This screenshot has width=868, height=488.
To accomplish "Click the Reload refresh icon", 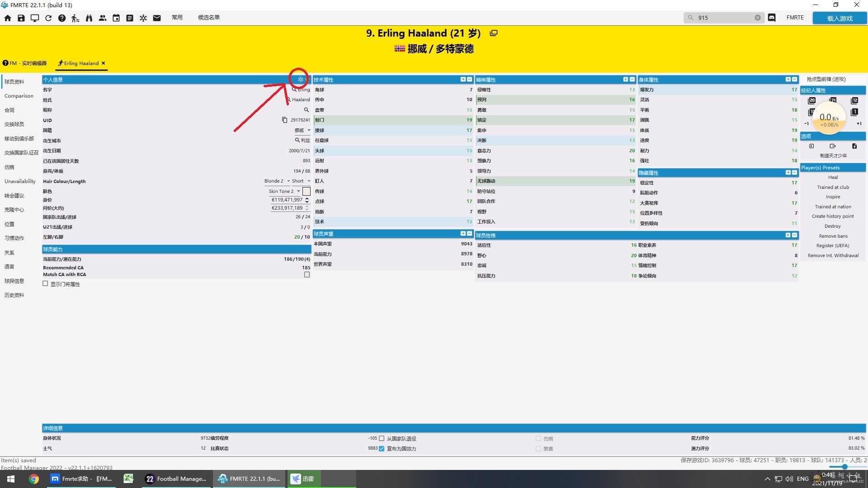I will pyautogui.click(x=48, y=18).
